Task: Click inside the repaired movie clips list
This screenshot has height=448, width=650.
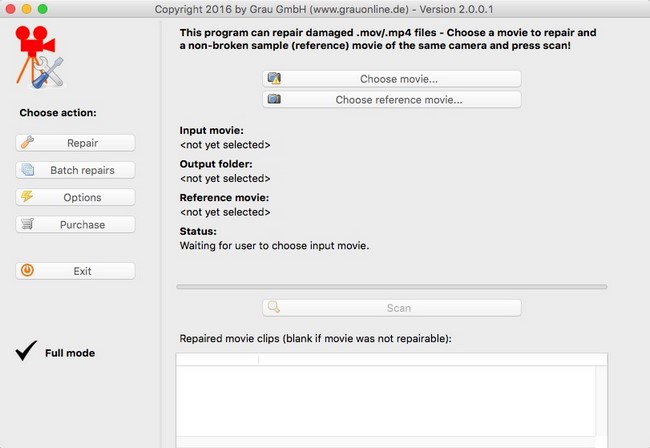Action: [391, 405]
